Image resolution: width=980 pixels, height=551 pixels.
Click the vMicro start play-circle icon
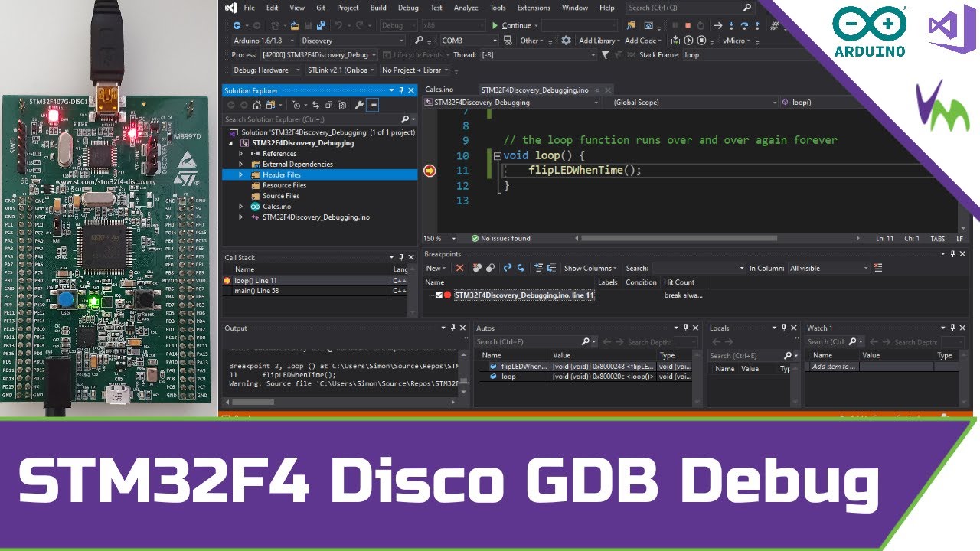click(689, 41)
